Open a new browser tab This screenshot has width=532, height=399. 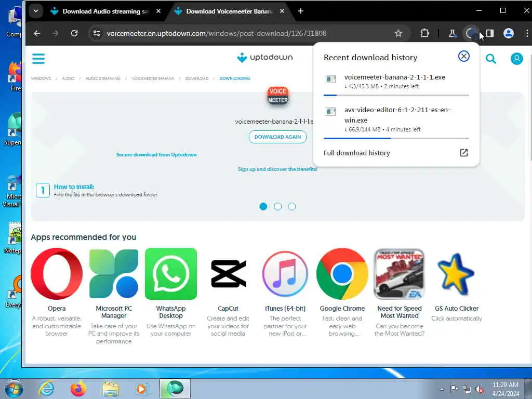301,11
